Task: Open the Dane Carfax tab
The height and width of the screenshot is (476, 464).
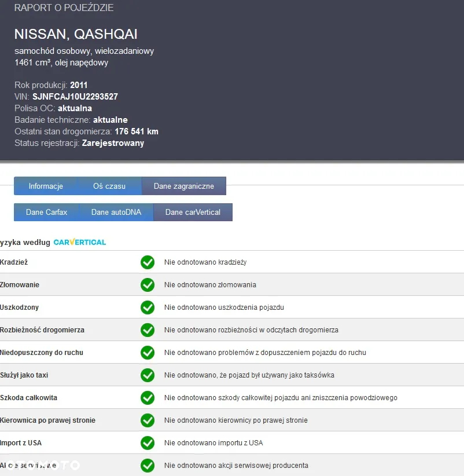Action: (46, 212)
